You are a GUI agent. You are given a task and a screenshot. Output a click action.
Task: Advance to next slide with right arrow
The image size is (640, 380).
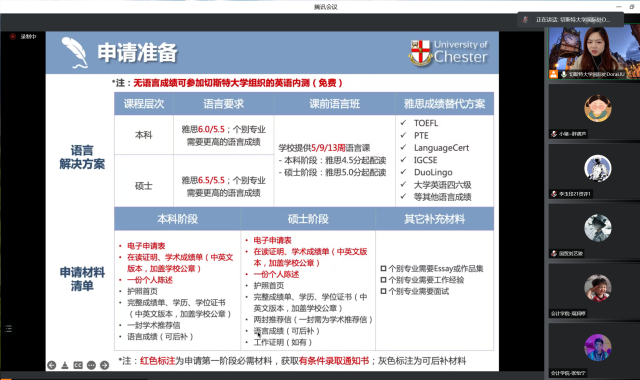tap(104, 365)
